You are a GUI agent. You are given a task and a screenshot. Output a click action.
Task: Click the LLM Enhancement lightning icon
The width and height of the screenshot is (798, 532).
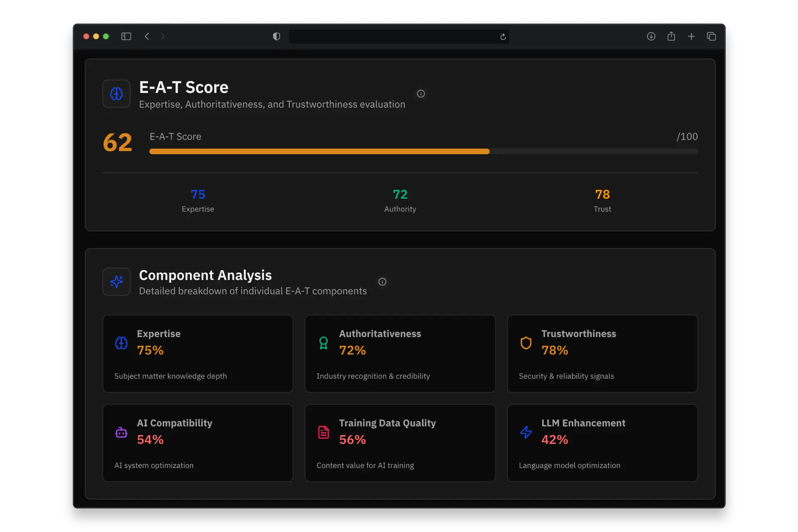point(526,432)
